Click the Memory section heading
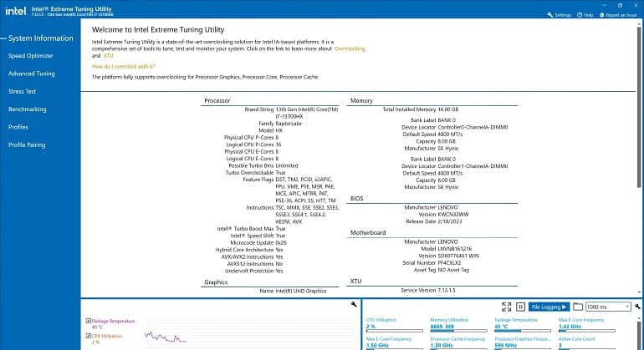The height and width of the screenshot is (350, 644). point(361,100)
